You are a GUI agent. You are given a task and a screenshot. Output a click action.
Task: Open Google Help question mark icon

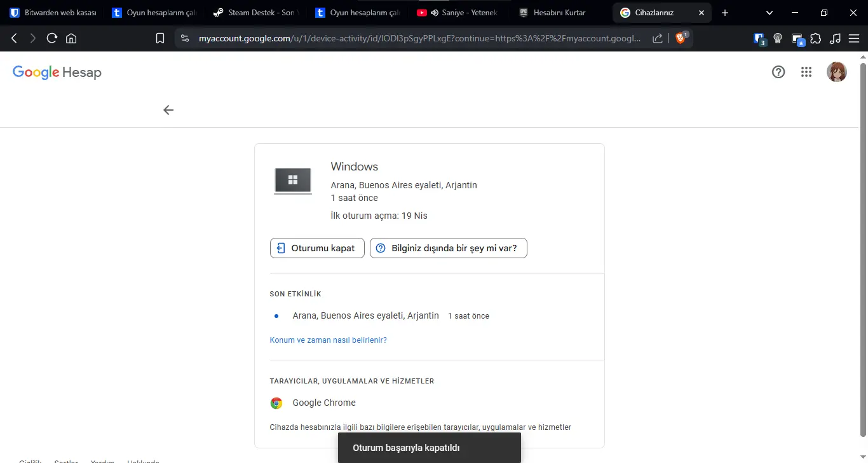tap(778, 72)
